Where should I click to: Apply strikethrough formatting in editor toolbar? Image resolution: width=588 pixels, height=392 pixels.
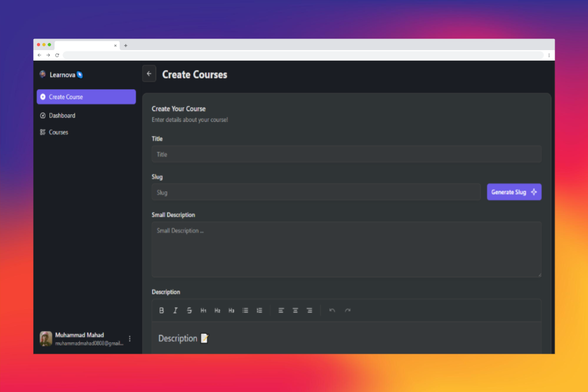click(189, 310)
